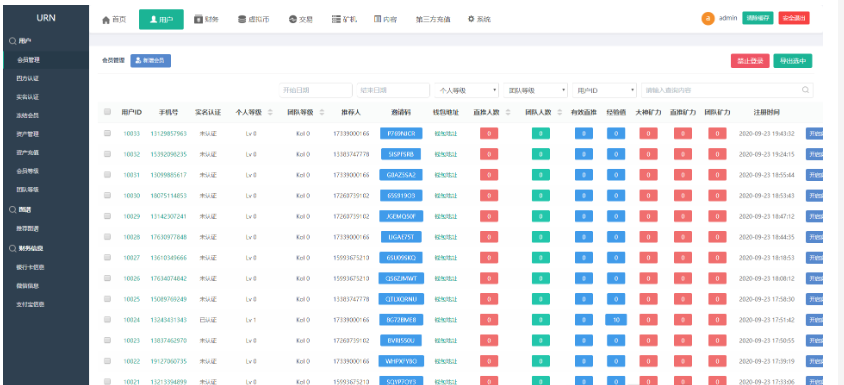Viewport: 844px width, 385px height.
Task: Open the 系统 gear icon
Action: click(x=471, y=19)
